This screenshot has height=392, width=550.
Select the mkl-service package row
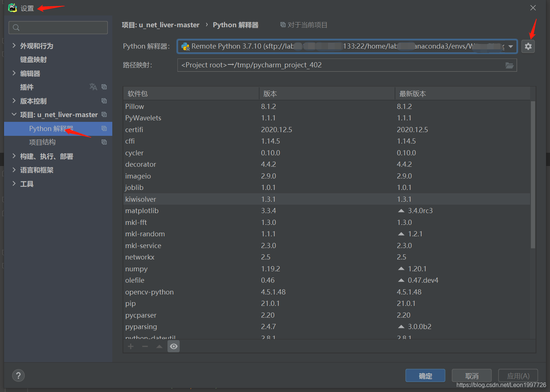coord(327,246)
